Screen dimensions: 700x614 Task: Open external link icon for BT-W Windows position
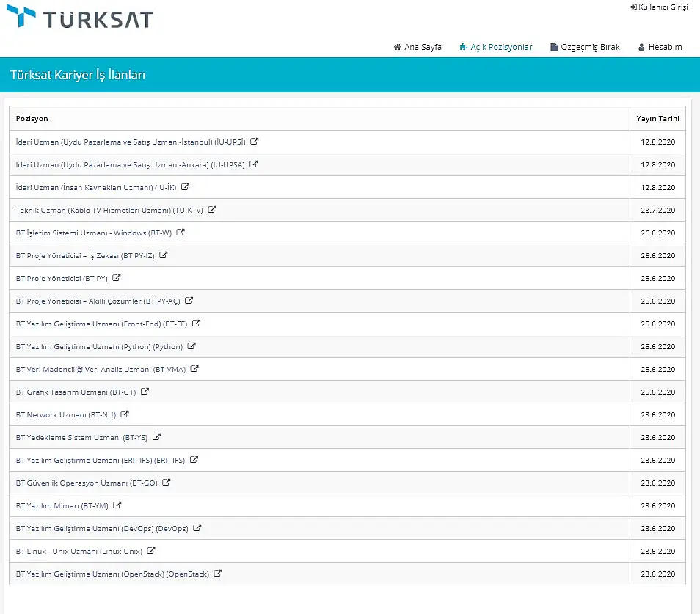coord(181,233)
